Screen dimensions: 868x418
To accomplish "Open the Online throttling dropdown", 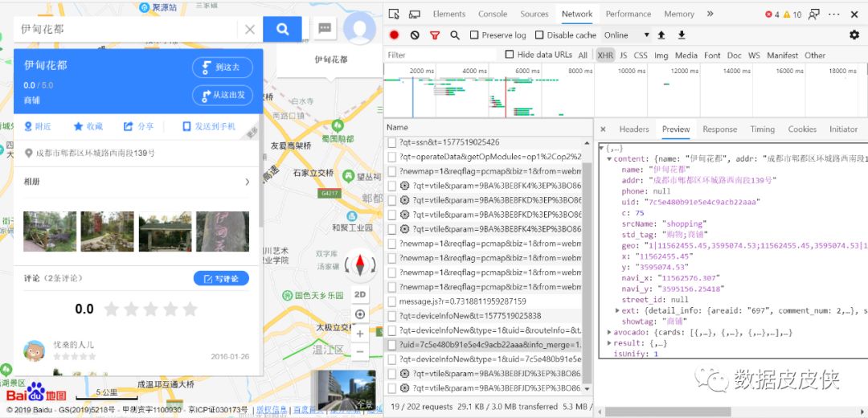I will pos(627,35).
